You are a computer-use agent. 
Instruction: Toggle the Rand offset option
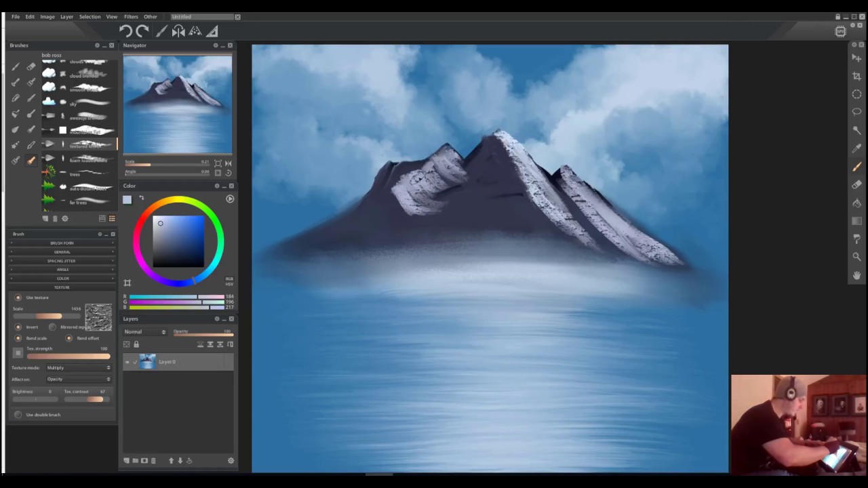coord(68,338)
